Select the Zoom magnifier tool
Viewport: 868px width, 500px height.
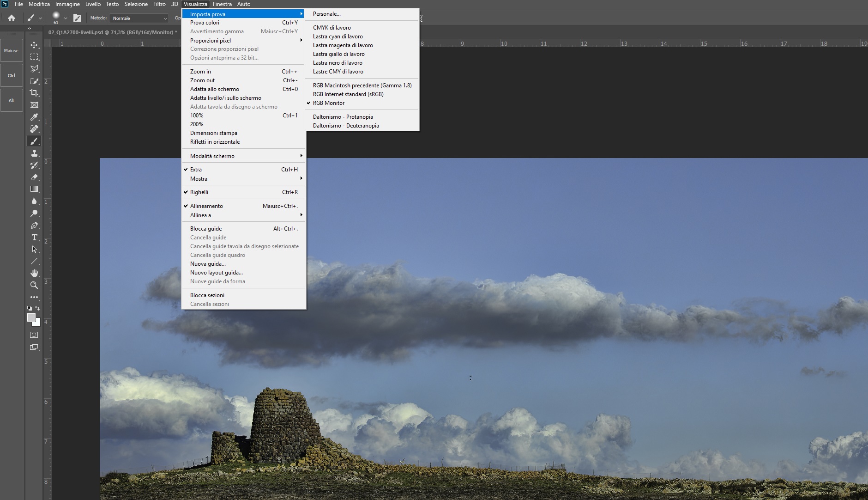(34, 285)
